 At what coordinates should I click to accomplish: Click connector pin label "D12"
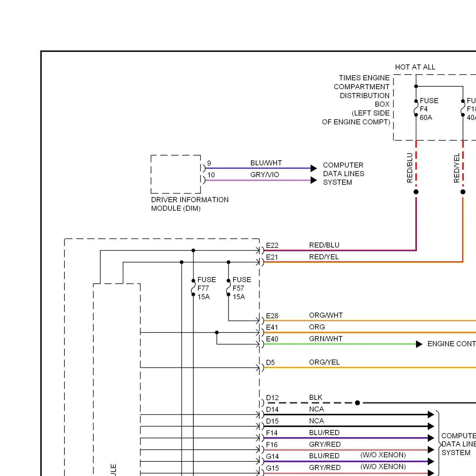pyautogui.click(x=272, y=398)
